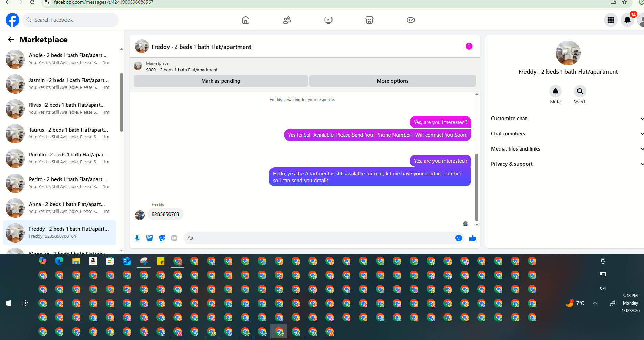Viewport: 644px width, 340px height.
Task: Open Outlook from the taskbar
Action: [x=127, y=261]
